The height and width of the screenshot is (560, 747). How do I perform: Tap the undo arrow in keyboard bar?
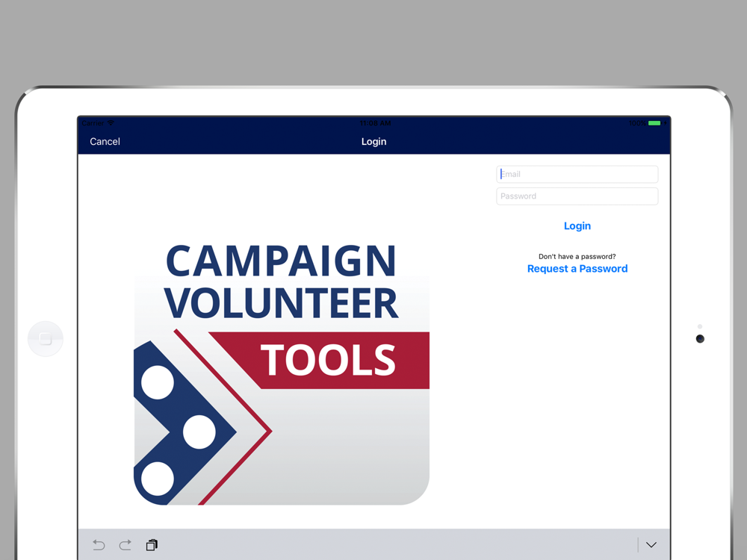click(99, 545)
